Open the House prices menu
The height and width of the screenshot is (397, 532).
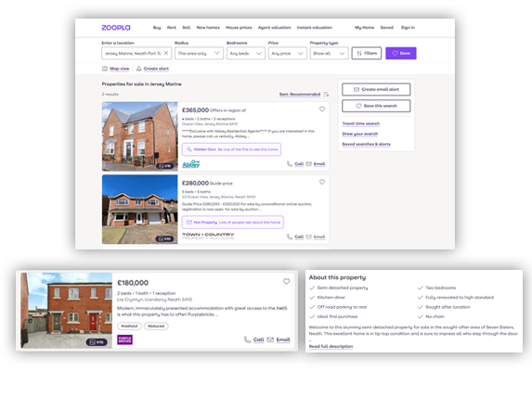(x=239, y=28)
